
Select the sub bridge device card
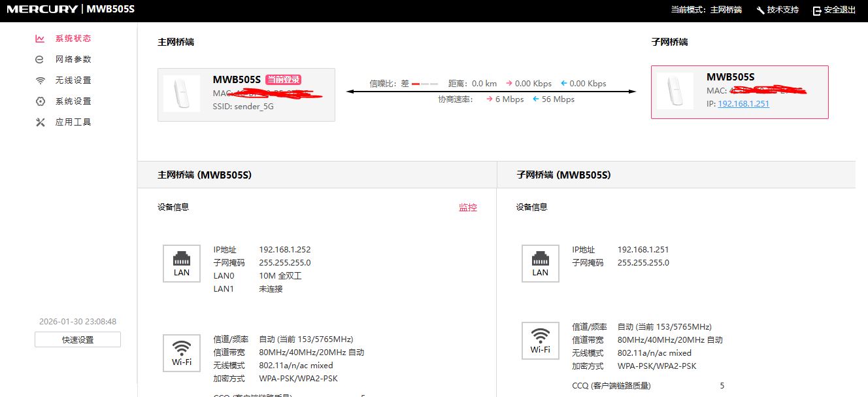coord(740,92)
